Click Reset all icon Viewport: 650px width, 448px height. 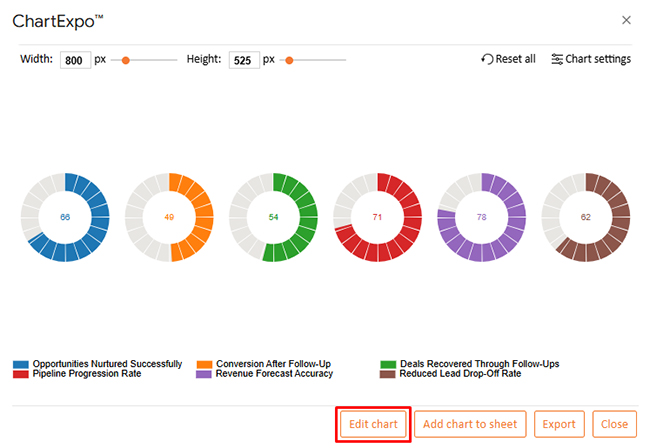[x=487, y=59]
